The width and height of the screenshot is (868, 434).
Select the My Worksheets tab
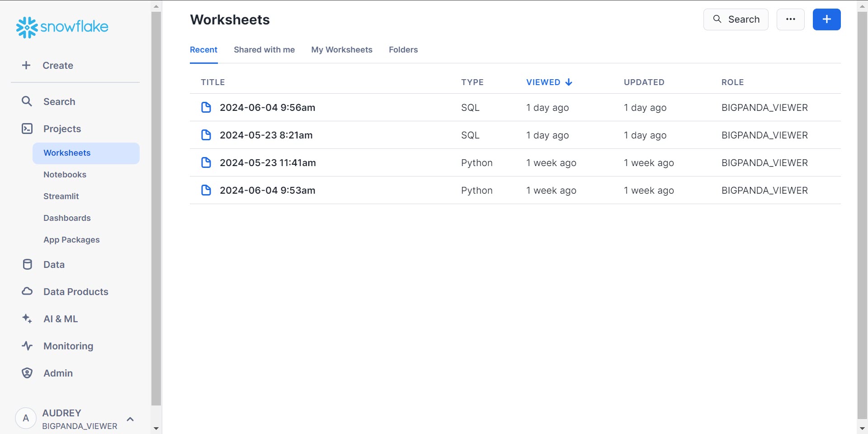[342, 50]
